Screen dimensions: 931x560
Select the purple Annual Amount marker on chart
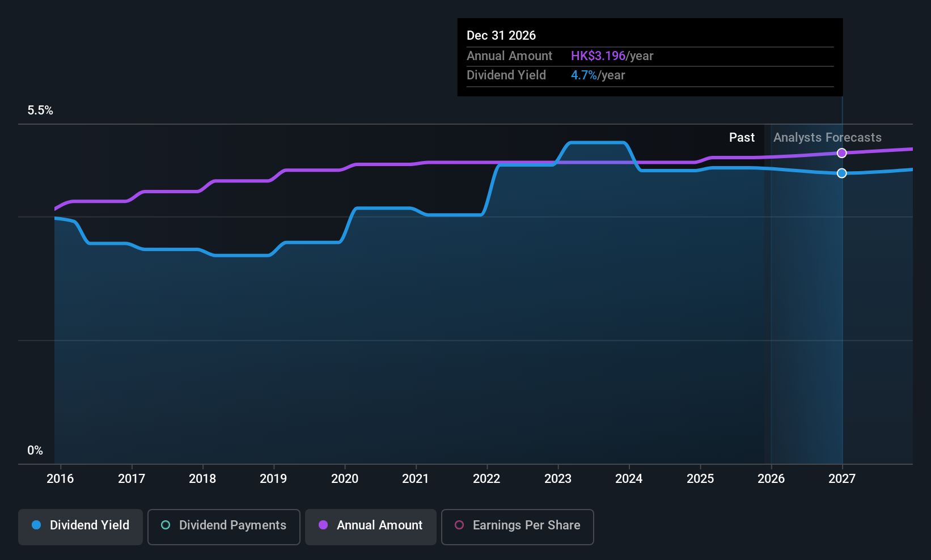click(x=841, y=152)
